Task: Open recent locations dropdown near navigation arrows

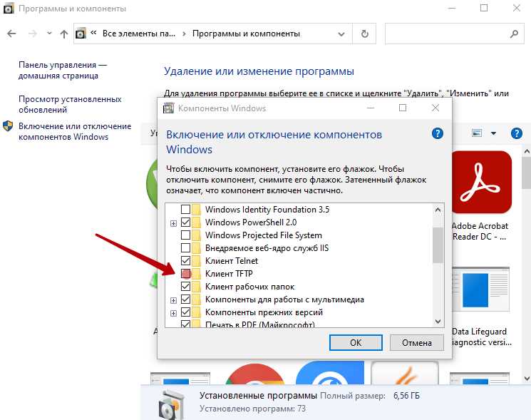Action: (48, 34)
